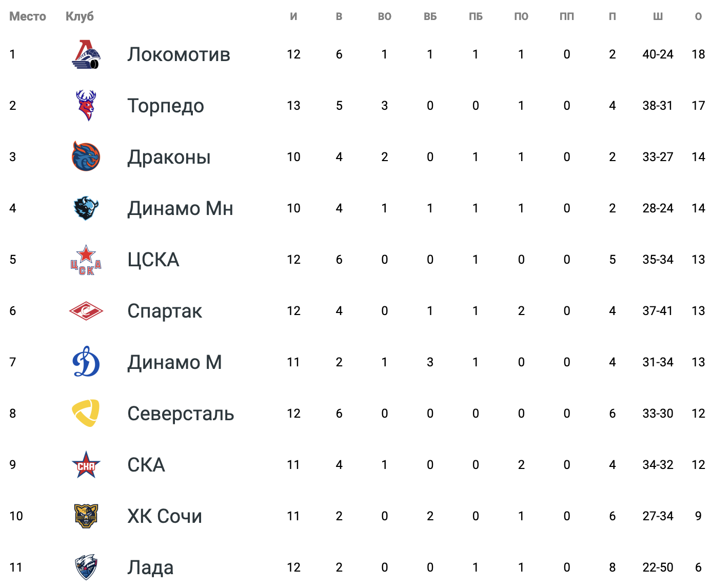712x588 pixels.
Task: Click the Локомотив team logo
Action: click(x=86, y=54)
